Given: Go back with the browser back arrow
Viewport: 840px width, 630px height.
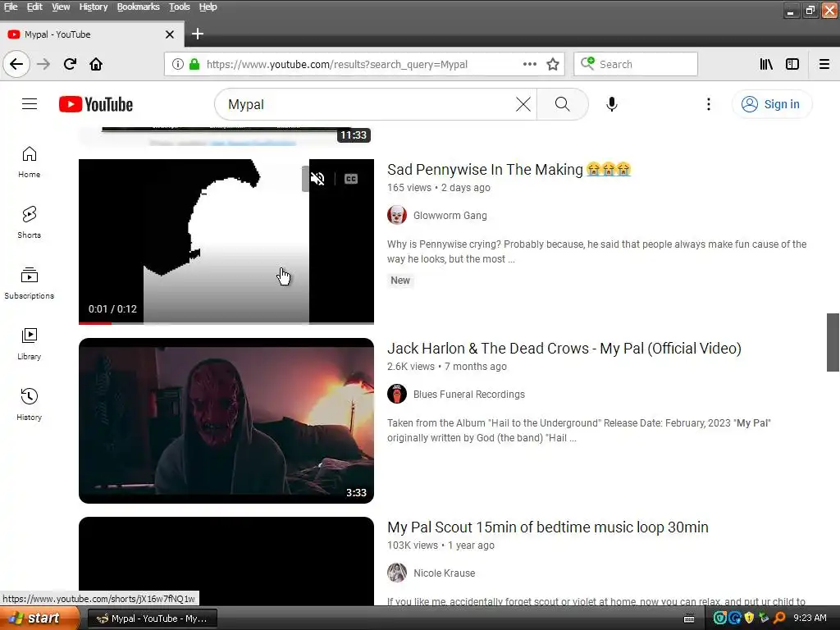Looking at the screenshot, I should pyautogui.click(x=16, y=64).
